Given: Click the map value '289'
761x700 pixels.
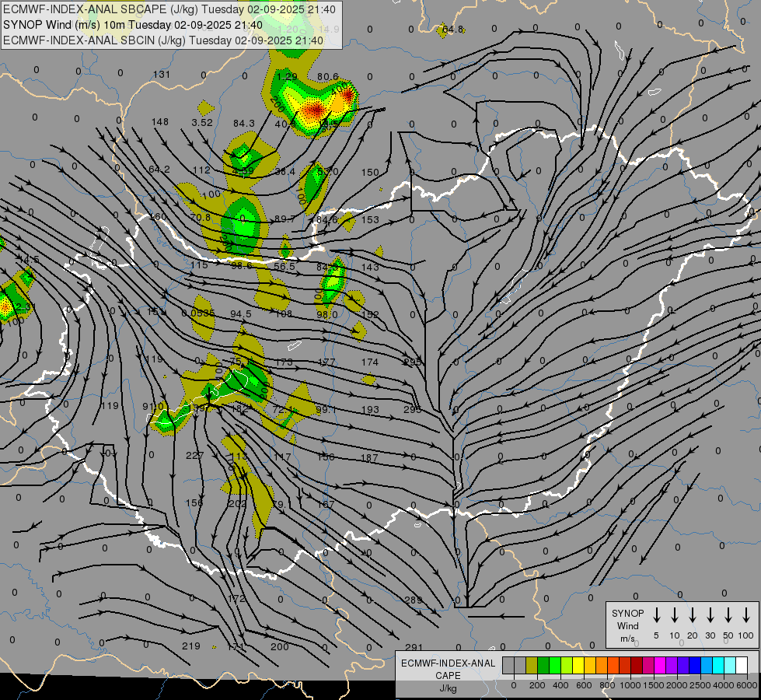Looking at the screenshot, I should tap(414, 600).
